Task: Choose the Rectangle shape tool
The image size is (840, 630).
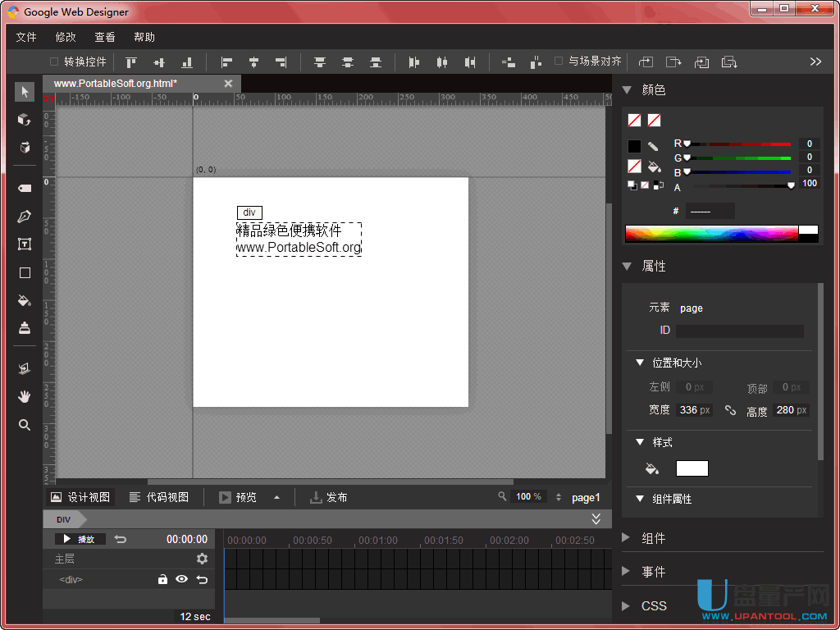Action: point(25,272)
